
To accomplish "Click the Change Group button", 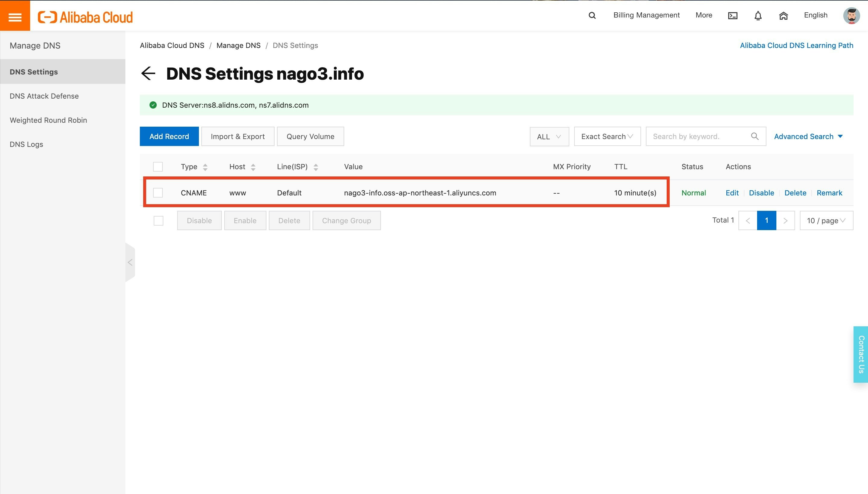I will coord(347,220).
